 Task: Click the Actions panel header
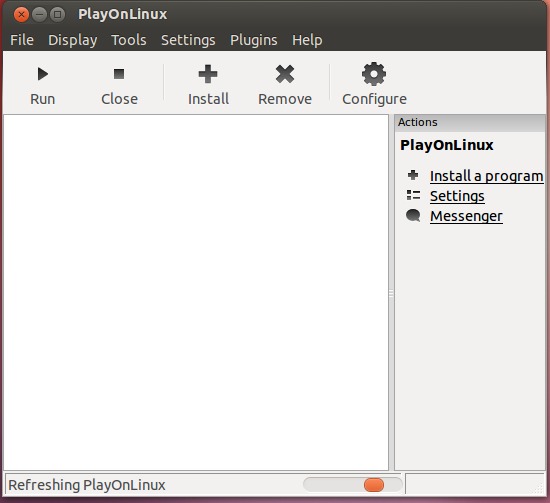pyautogui.click(x=470, y=122)
